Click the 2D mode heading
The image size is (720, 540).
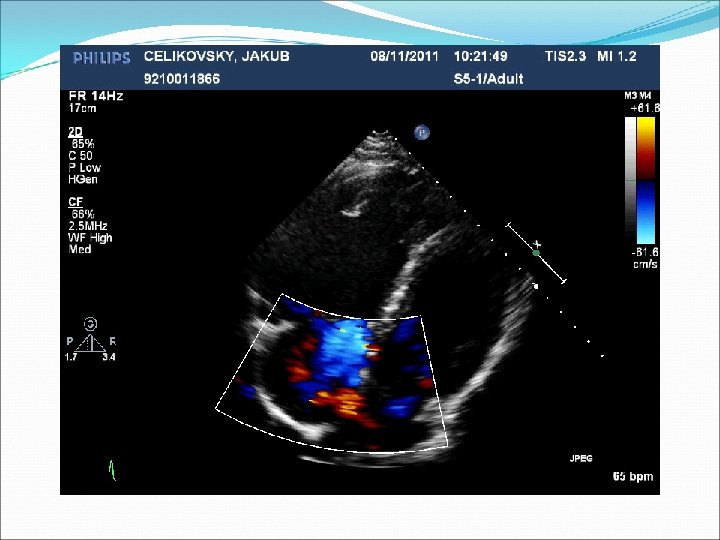(75, 132)
